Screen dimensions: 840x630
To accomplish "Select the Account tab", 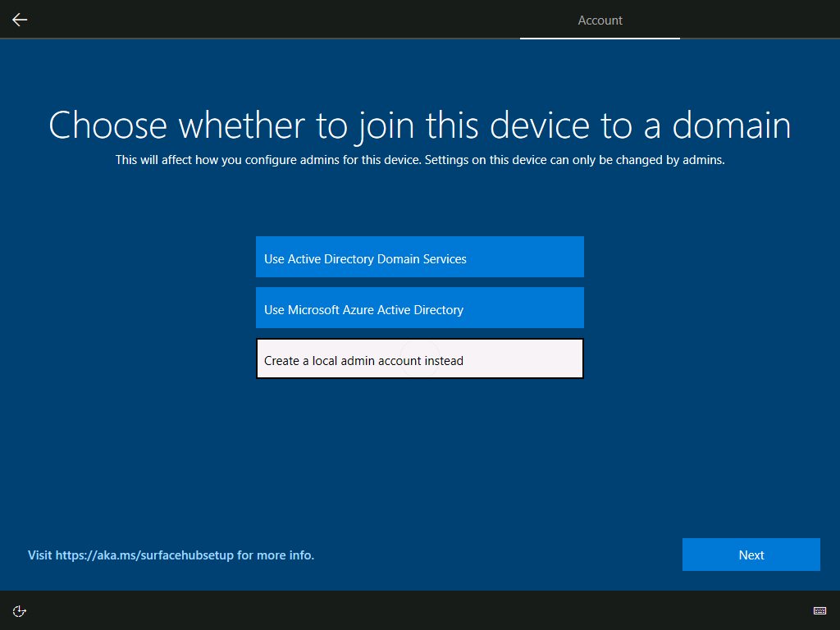I will pos(600,21).
